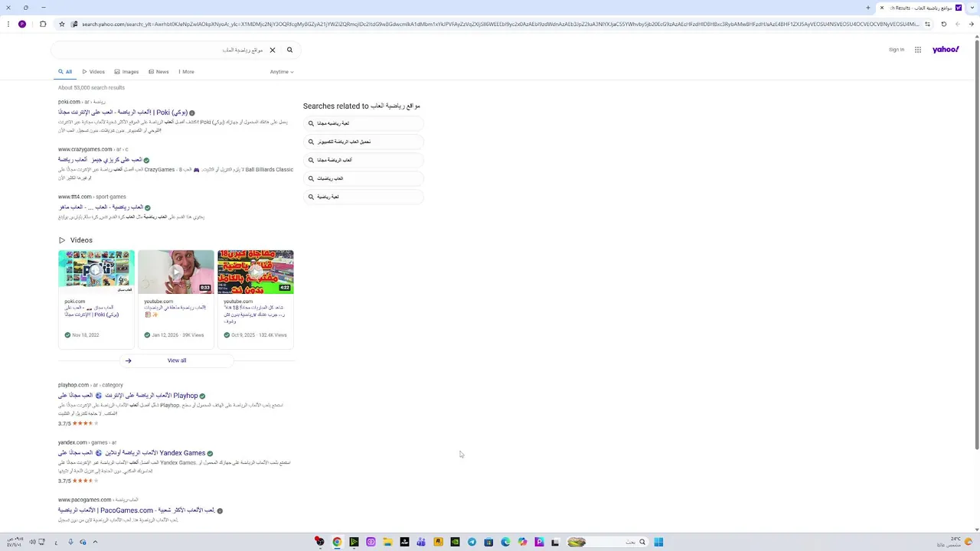Click View all videos button
The width and height of the screenshot is (980, 551).
point(176,360)
